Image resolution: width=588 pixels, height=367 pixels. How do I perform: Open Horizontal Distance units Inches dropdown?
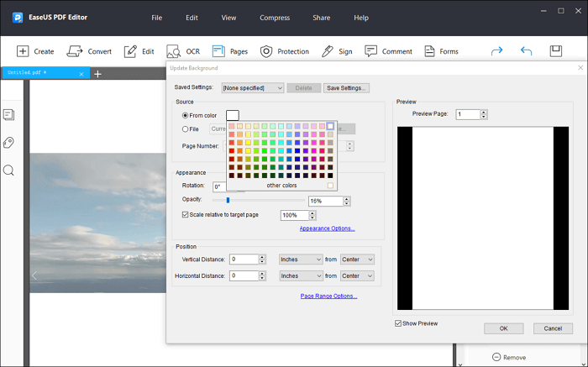coord(301,276)
